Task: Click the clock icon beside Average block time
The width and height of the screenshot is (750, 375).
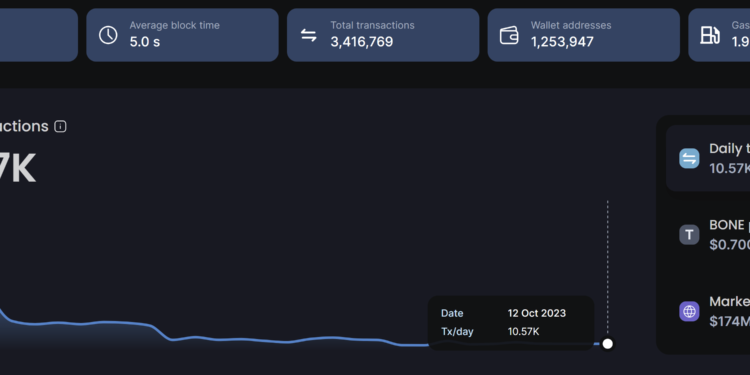Action: [x=108, y=35]
